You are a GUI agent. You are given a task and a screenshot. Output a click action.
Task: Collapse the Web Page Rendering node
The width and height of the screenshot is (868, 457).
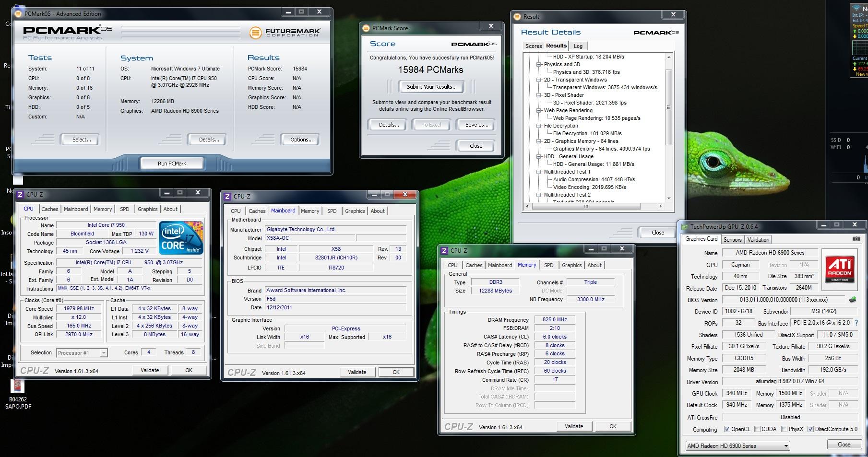tap(539, 110)
